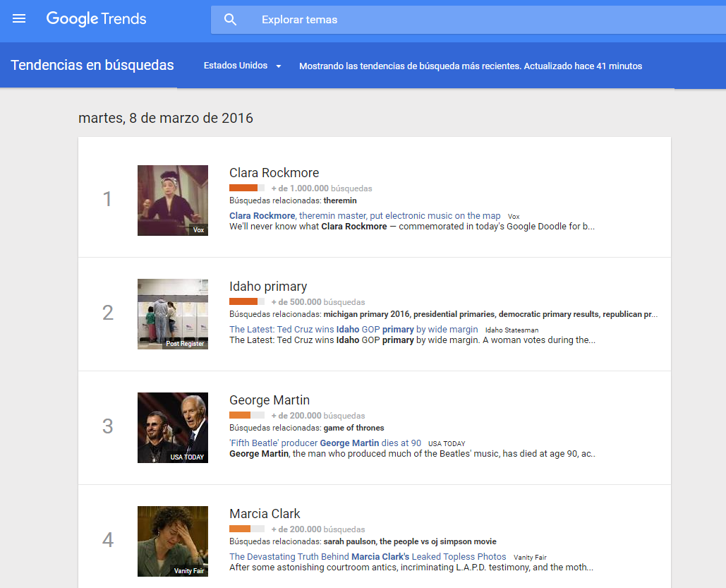This screenshot has width=726, height=588.
Task: Open the Vanity Fair Devastating Truth article
Action: tap(368, 557)
